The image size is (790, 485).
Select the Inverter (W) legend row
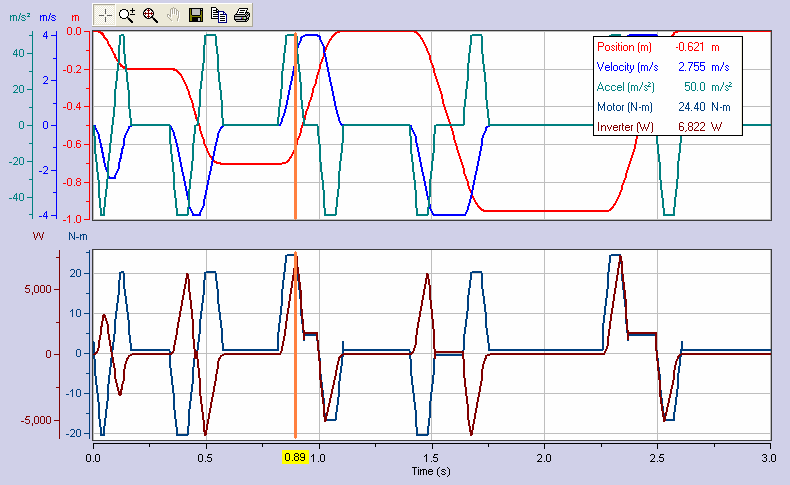(x=624, y=127)
